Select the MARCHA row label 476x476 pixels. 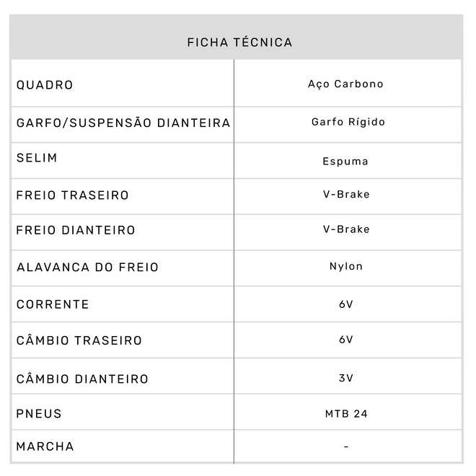pyautogui.click(x=45, y=446)
